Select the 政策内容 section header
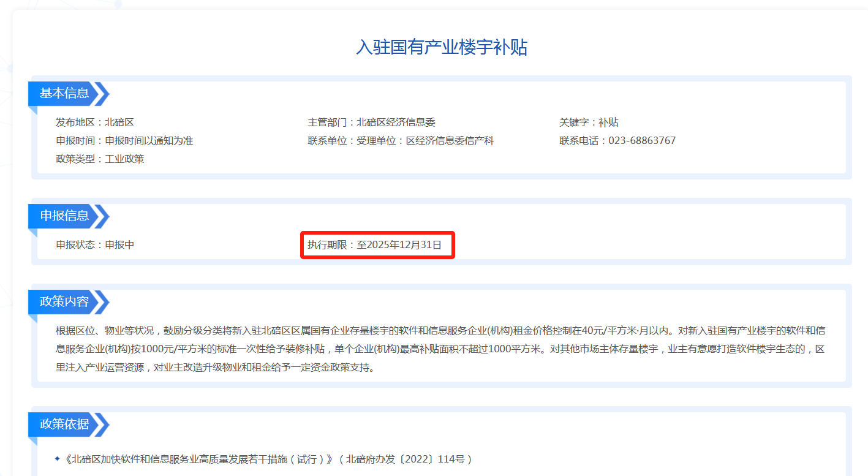The width and height of the screenshot is (868, 476). click(x=64, y=302)
